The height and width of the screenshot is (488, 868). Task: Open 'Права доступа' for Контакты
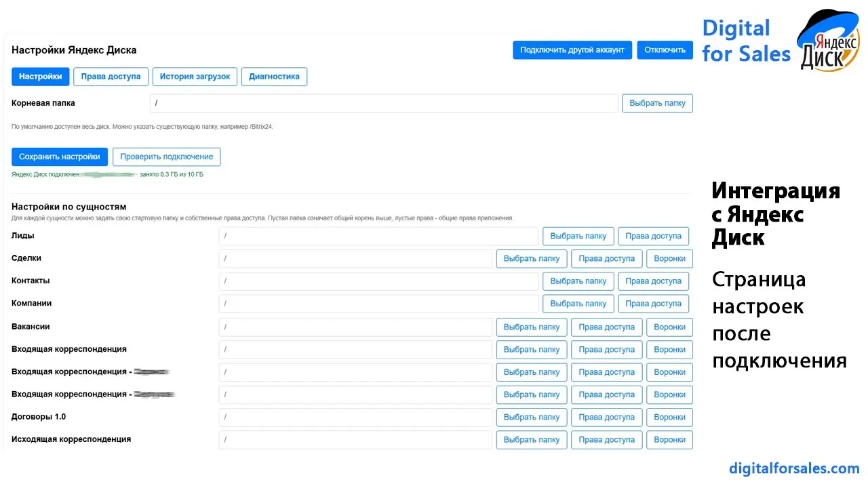(x=654, y=281)
